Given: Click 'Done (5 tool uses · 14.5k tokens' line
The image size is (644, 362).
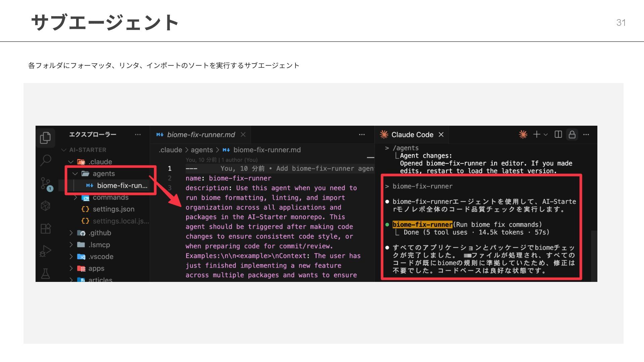Looking at the screenshot, I should 476,232.
